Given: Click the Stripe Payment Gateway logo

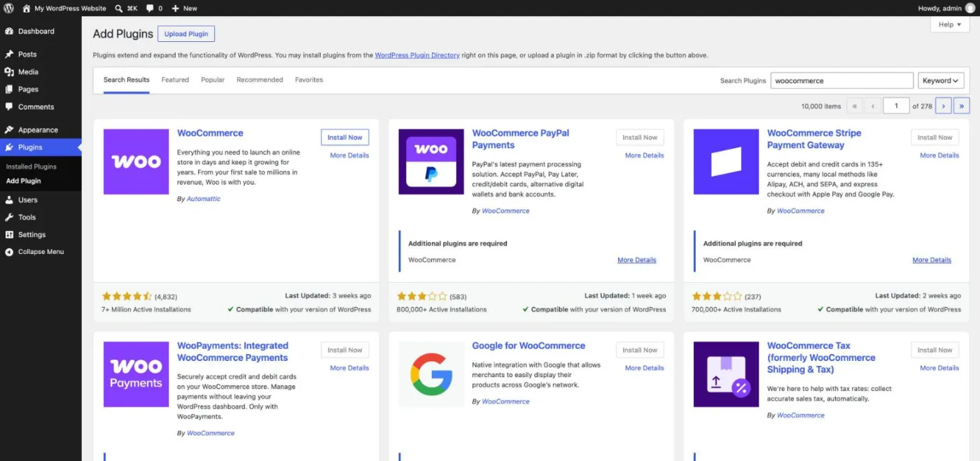Looking at the screenshot, I should [726, 162].
